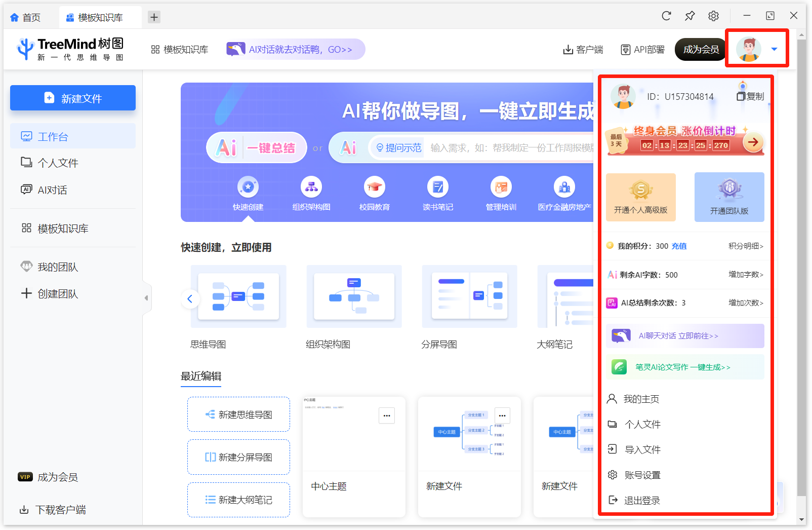Click the user avatar in top bar

[x=749, y=49]
